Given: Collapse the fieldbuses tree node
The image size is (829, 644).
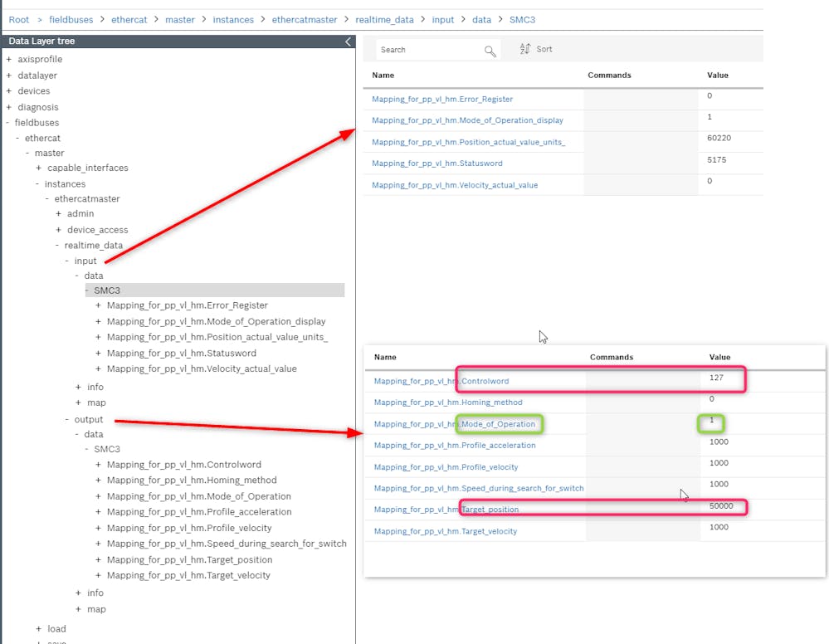Looking at the screenshot, I should point(8,123).
